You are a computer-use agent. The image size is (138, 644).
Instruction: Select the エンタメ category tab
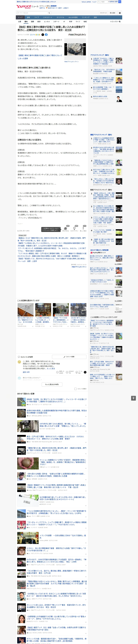(x=47, y=22)
